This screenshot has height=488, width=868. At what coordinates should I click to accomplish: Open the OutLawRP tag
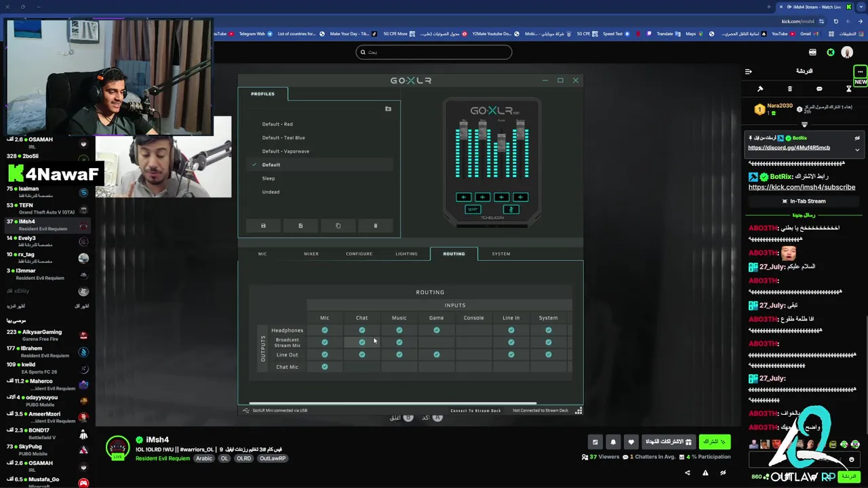click(x=273, y=459)
